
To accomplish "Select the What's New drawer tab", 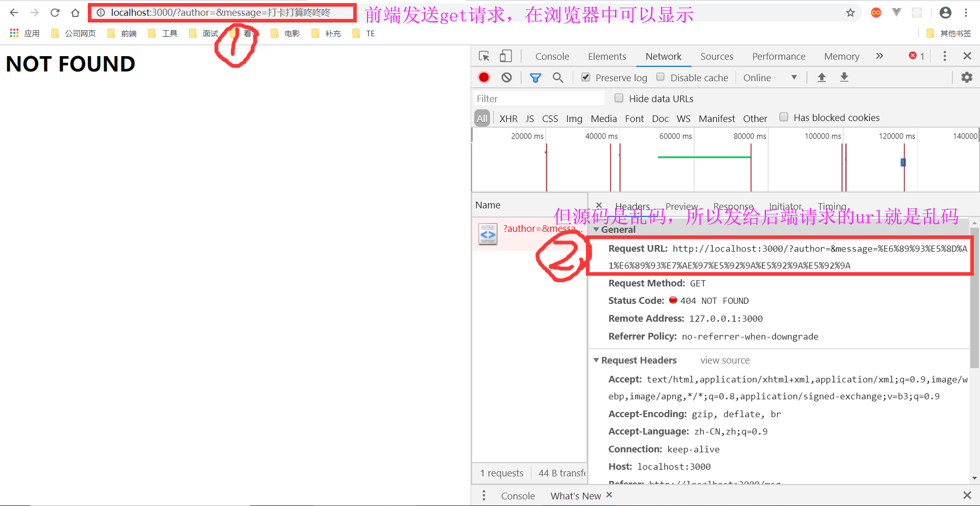I will tap(576, 496).
